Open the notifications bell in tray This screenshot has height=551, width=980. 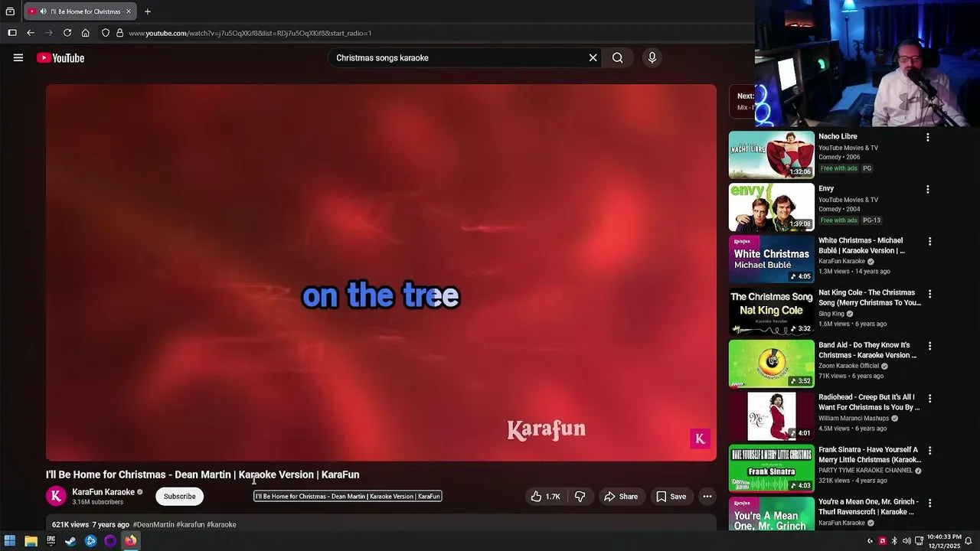point(969,541)
